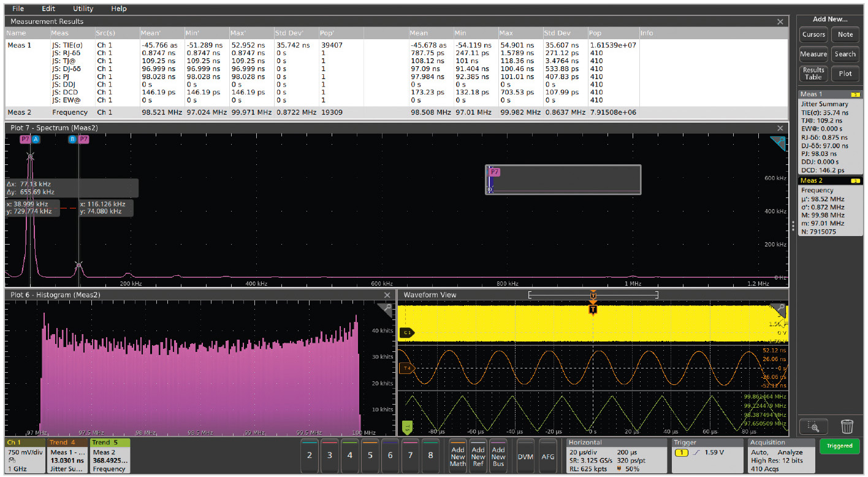Open the Meas 1 Jitter Summary badge
Image resolution: width=868 pixels, height=477 pixels.
tap(830, 132)
